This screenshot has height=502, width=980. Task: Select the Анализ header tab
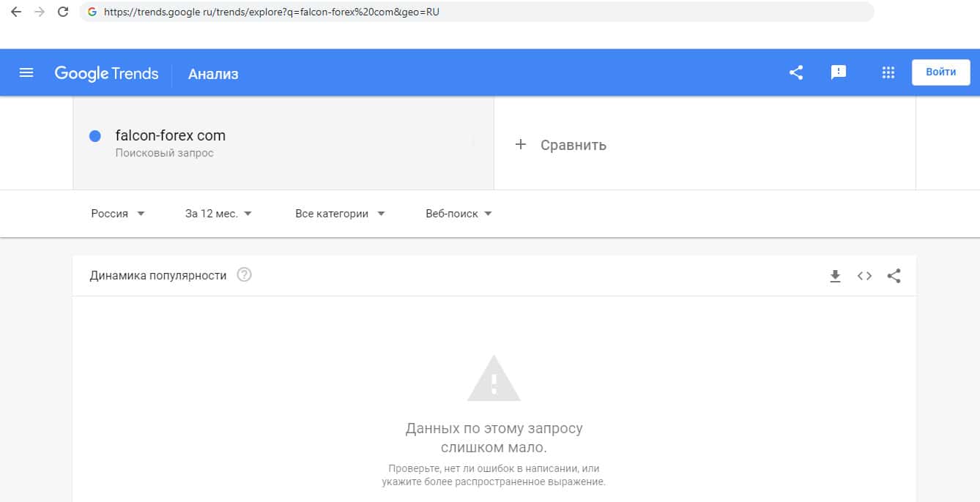[213, 74]
